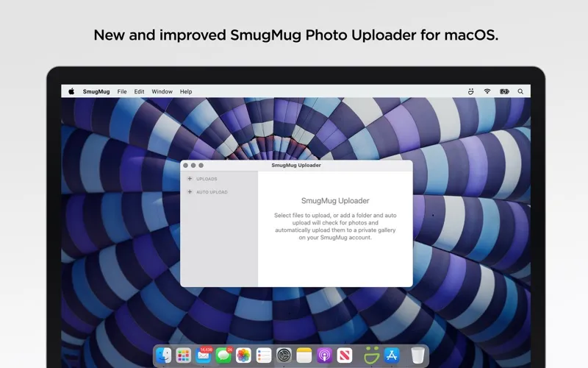Zoom the SmugMug Uploader window

tap(201, 165)
